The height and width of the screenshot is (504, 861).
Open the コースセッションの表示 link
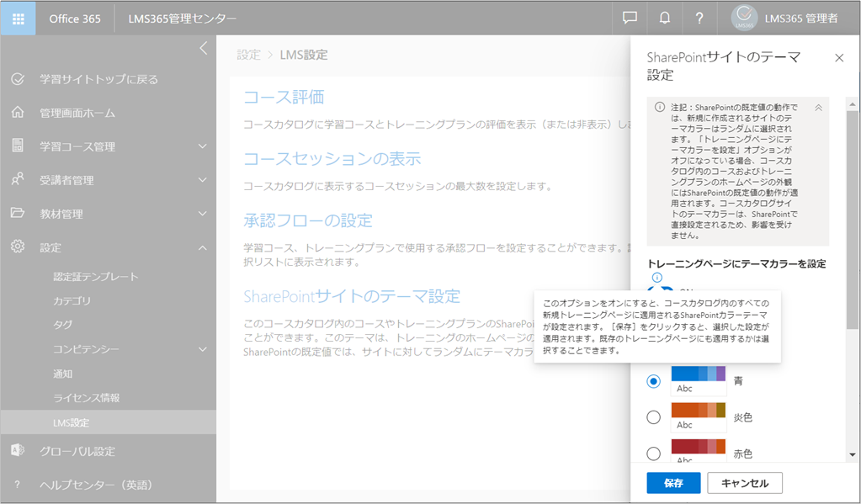[x=332, y=159]
